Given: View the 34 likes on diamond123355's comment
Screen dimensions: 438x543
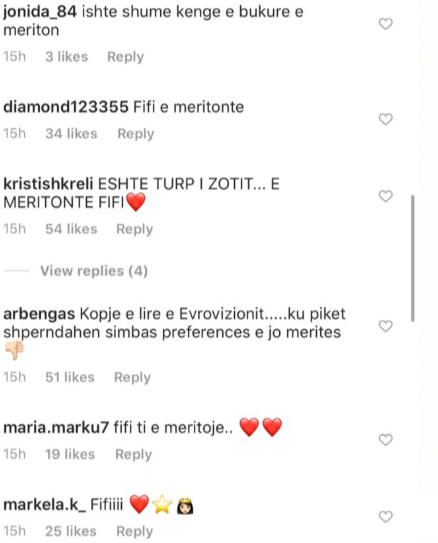Looking at the screenshot, I should [71, 134].
